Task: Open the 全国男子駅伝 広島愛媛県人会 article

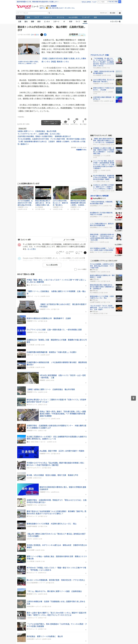Action: (56, 427)
